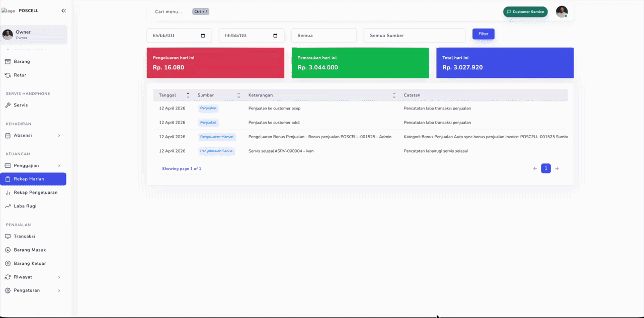This screenshot has width=644, height=318.
Task: Open the Owner profile card
Action: (x=34, y=34)
